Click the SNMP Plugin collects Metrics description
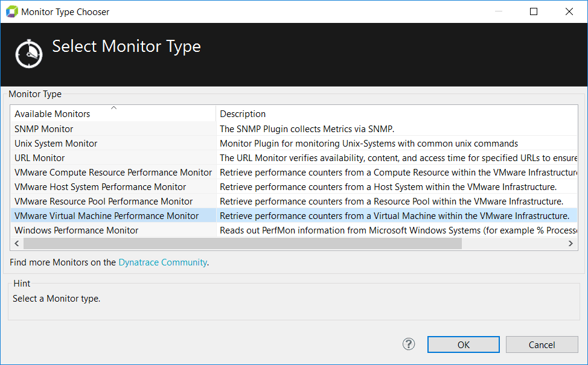The height and width of the screenshot is (365, 588). click(x=397, y=129)
